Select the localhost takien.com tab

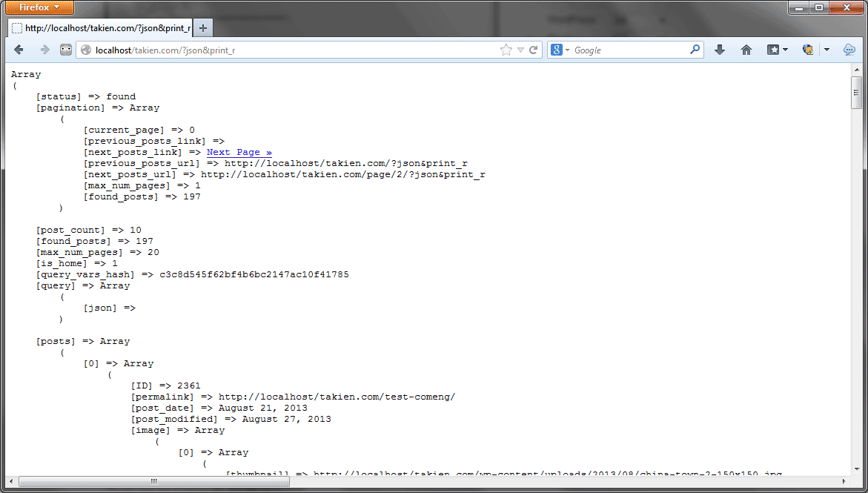100,28
